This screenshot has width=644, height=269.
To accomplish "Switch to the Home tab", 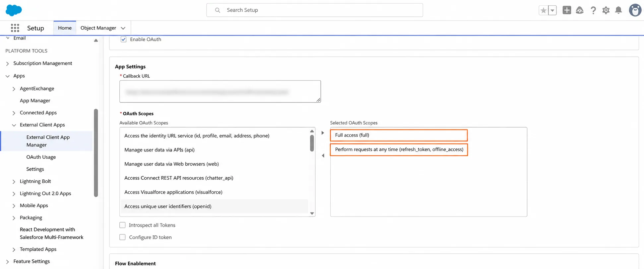I will click(65, 28).
